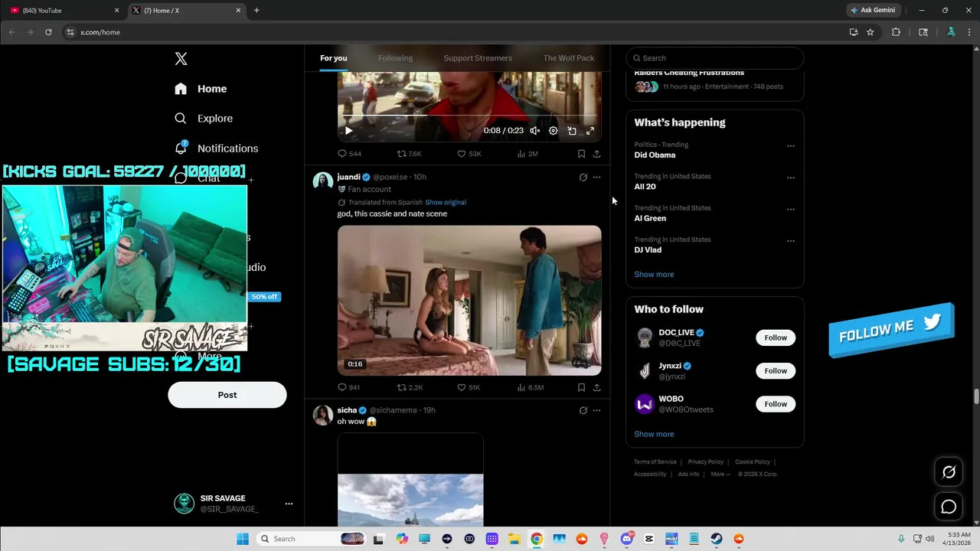View analytics for juandi's 6.5M views
This screenshot has height=551, width=980.
[x=531, y=387]
